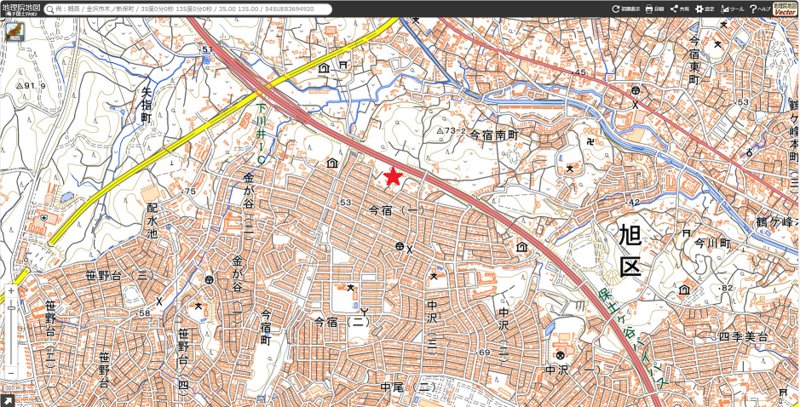Click the 初期表示 reset view icon

(626, 8)
